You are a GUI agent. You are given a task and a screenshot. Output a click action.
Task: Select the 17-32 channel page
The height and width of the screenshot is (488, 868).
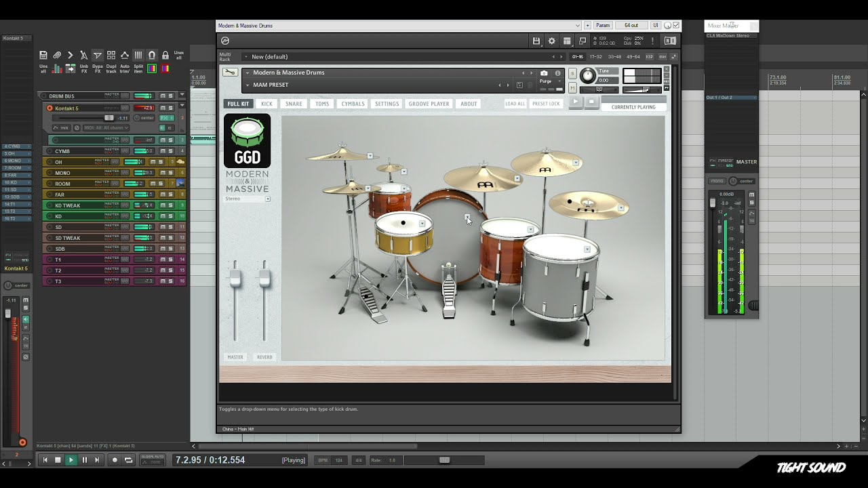point(595,57)
